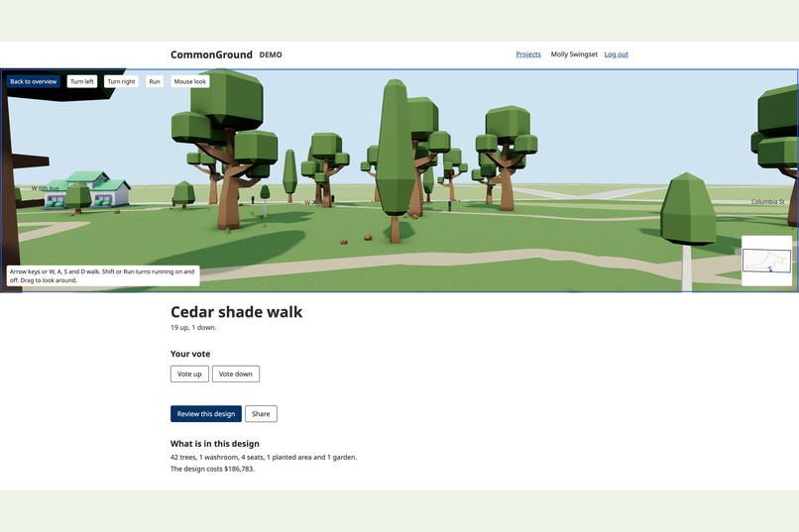Viewport: 799px width, 532px height.
Task: Click the Back to overview button
Action: point(34,81)
